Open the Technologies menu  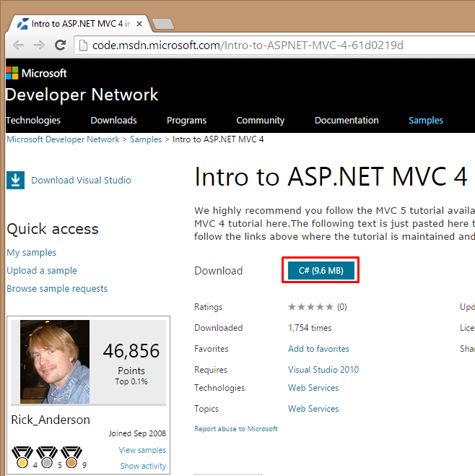click(x=33, y=120)
